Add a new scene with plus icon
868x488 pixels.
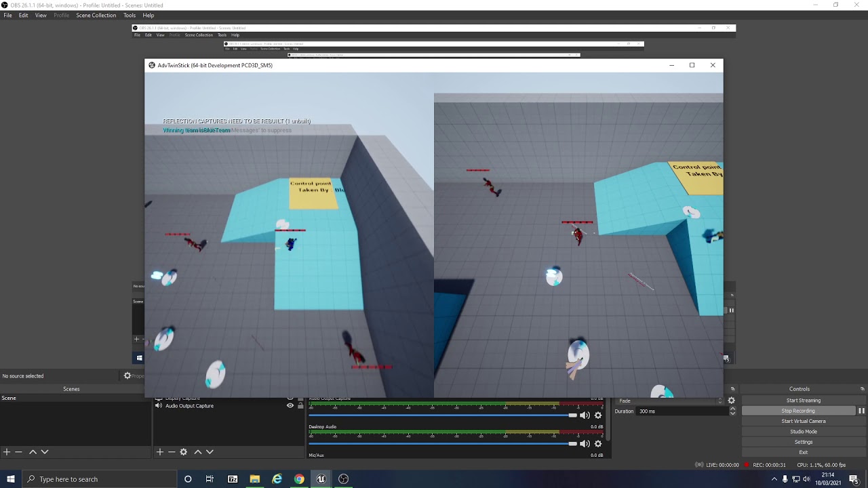click(x=7, y=451)
